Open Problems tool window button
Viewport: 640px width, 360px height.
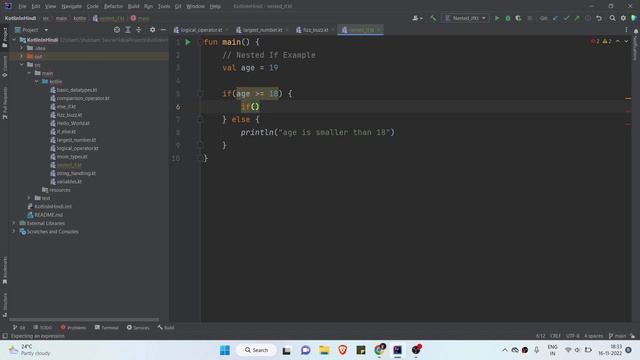[73, 328]
